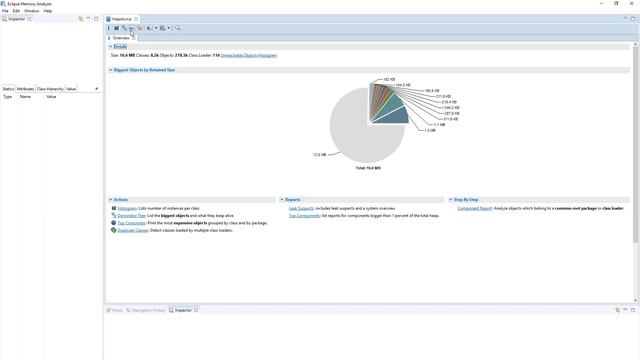Click the Duplicate Classes icon in Actions list

pyautogui.click(x=113, y=230)
